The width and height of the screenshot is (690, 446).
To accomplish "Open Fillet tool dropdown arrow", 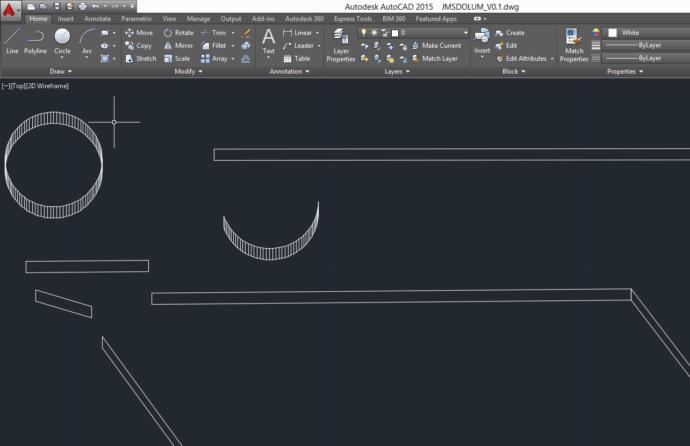I will [233, 46].
